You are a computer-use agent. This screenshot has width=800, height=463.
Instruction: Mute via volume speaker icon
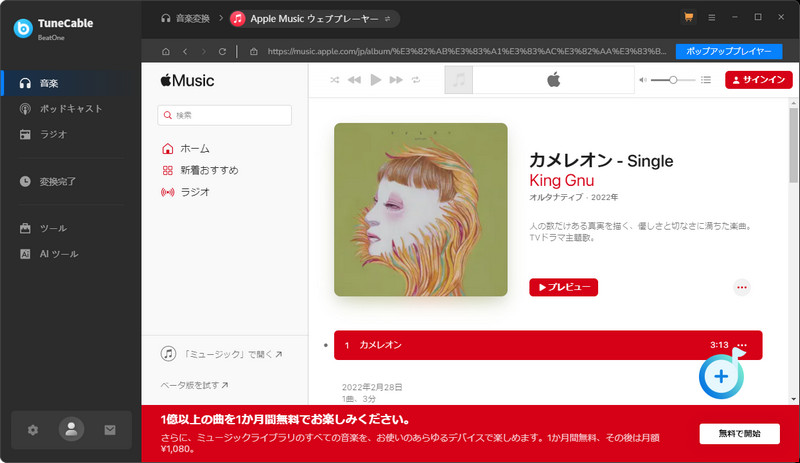(643, 80)
